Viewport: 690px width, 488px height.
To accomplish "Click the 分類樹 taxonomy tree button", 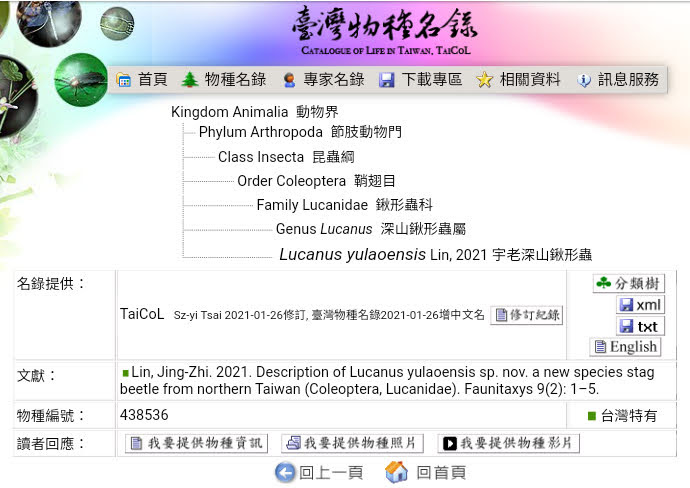I will point(628,284).
